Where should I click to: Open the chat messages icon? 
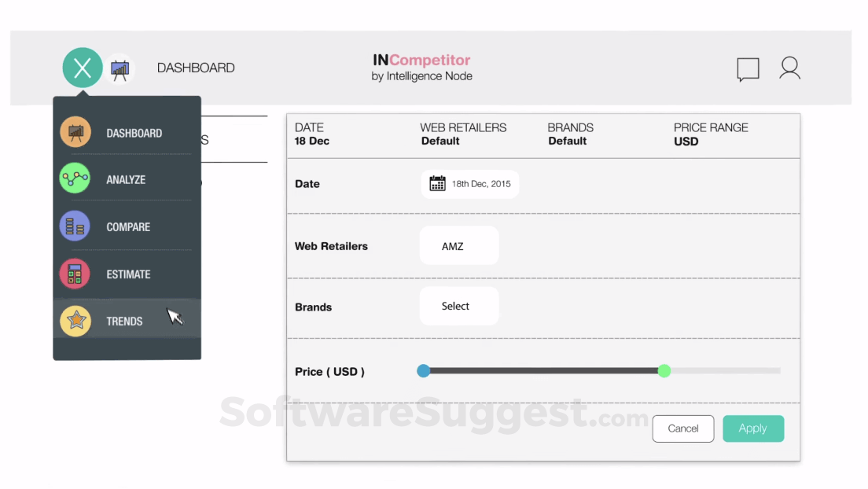click(748, 69)
